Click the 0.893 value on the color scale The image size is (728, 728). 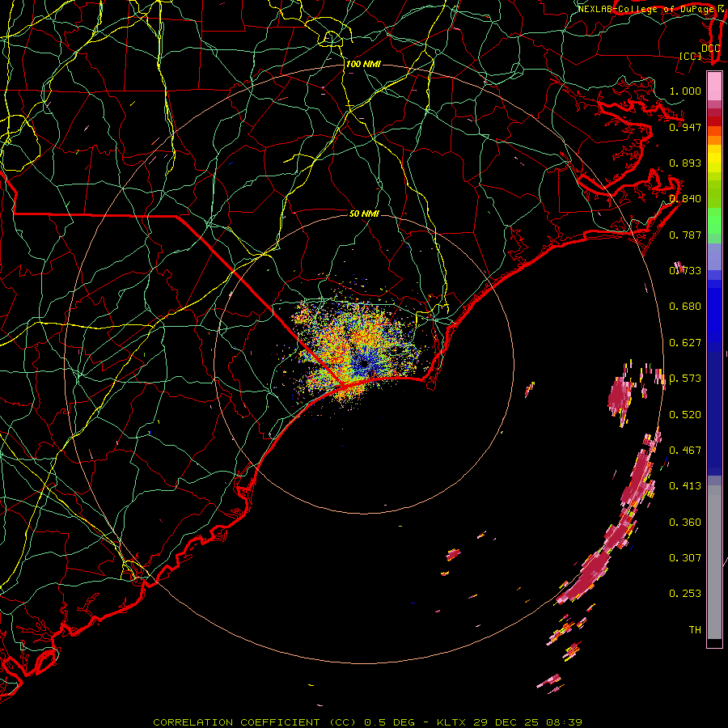685,163
